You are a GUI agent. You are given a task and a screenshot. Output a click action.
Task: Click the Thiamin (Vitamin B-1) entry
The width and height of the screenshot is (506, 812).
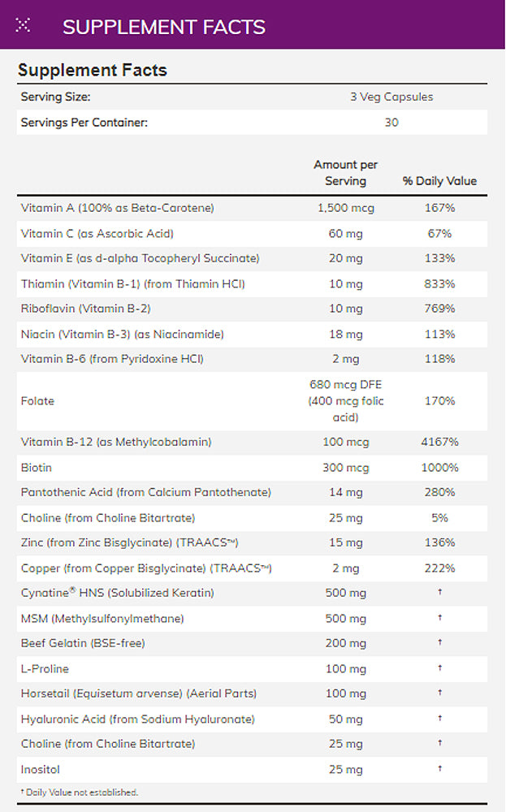(x=133, y=283)
